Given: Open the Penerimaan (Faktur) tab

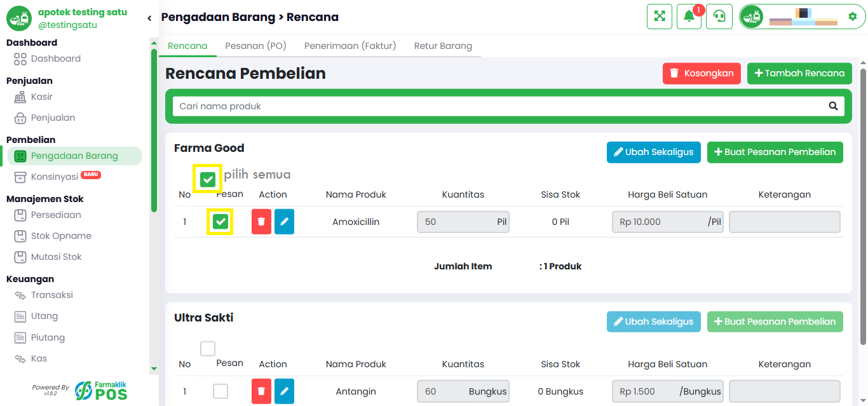Looking at the screenshot, I should (350, 46).
